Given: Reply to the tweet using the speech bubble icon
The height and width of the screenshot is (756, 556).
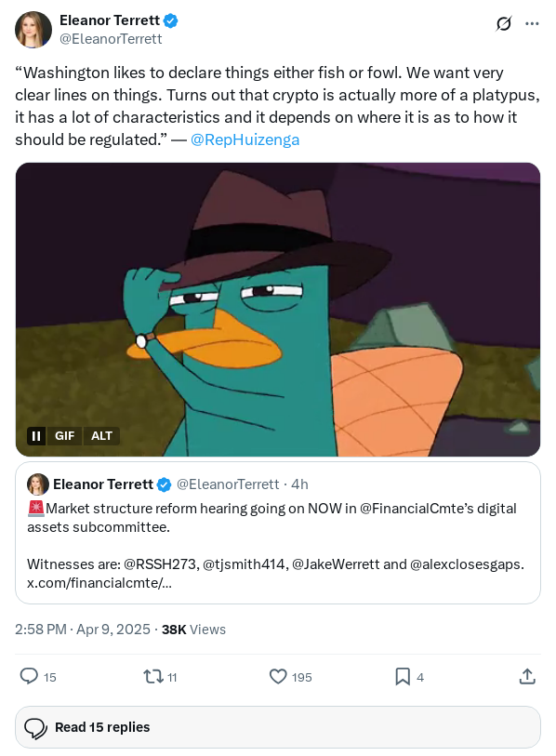Looking at the screenshot, I should (29, 677).
